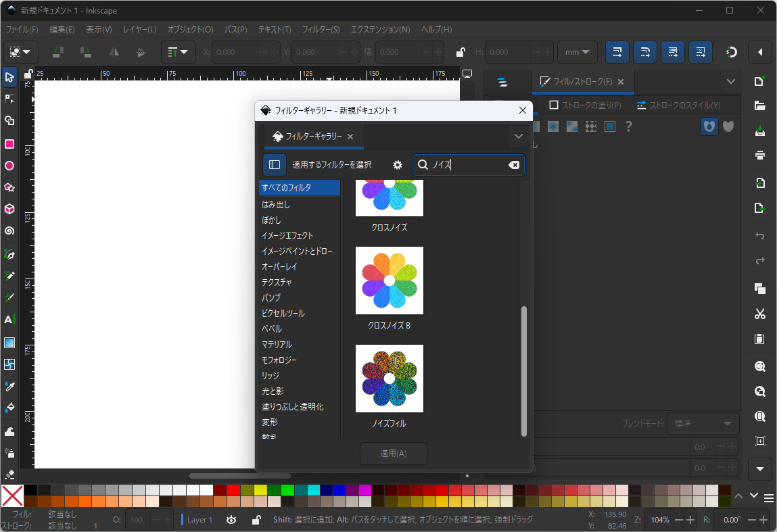This screenshot has height=532, width=777.
Task: Toggle scale rounded corners with rectangles
Action: click(644, 52)
